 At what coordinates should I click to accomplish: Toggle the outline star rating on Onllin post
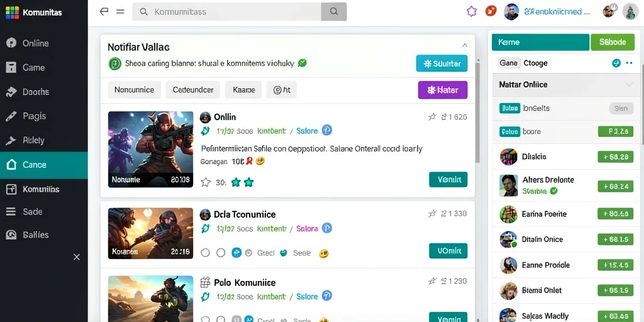(x=206, y=182)
